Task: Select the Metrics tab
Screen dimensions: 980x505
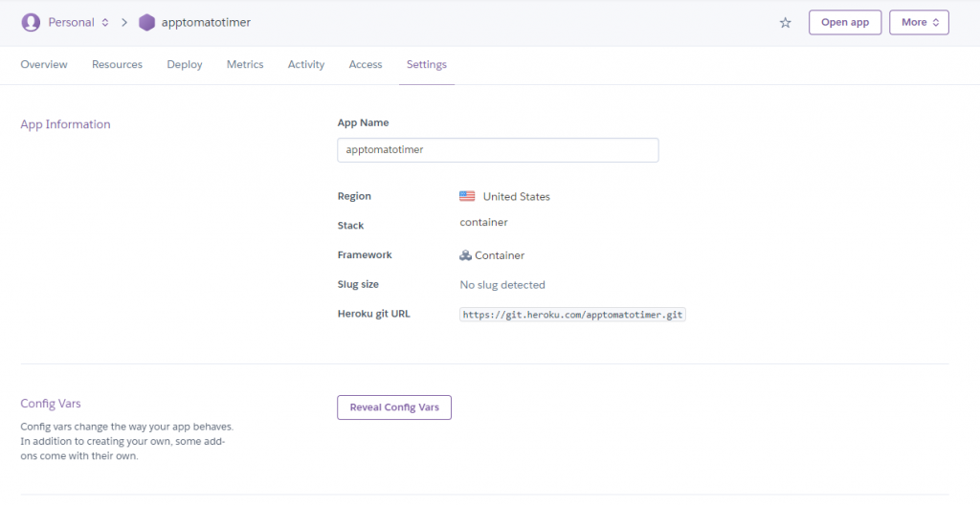Action: (245, 65)
